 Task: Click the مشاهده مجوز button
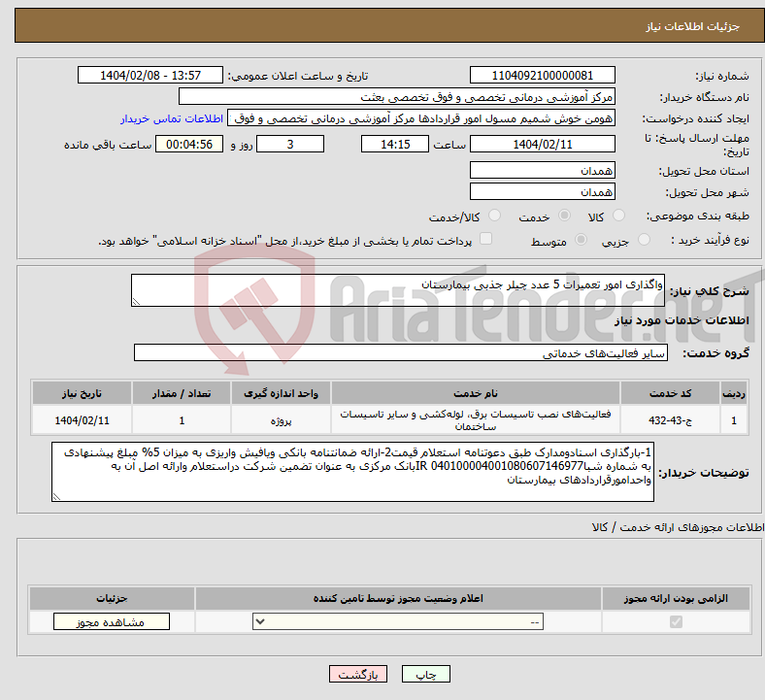tap(112, 621)
